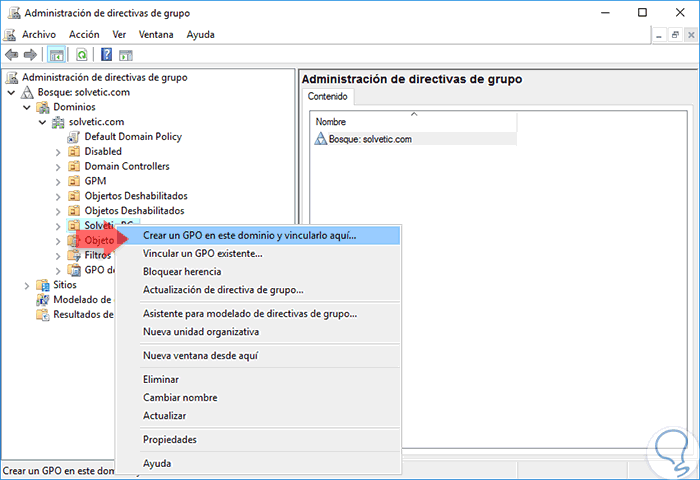700x480 pixels.
Task: Collapse the Dominios node
Action: point(27,108)
